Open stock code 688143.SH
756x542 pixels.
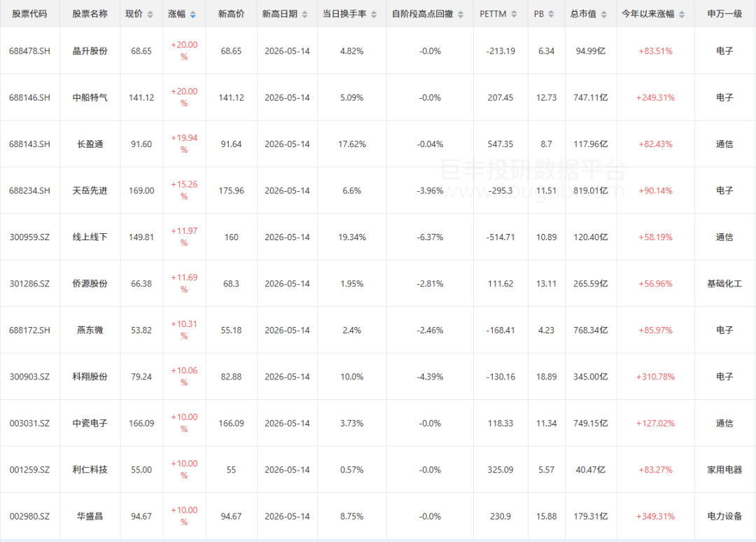pyautogui.click(x=29, y=144)
